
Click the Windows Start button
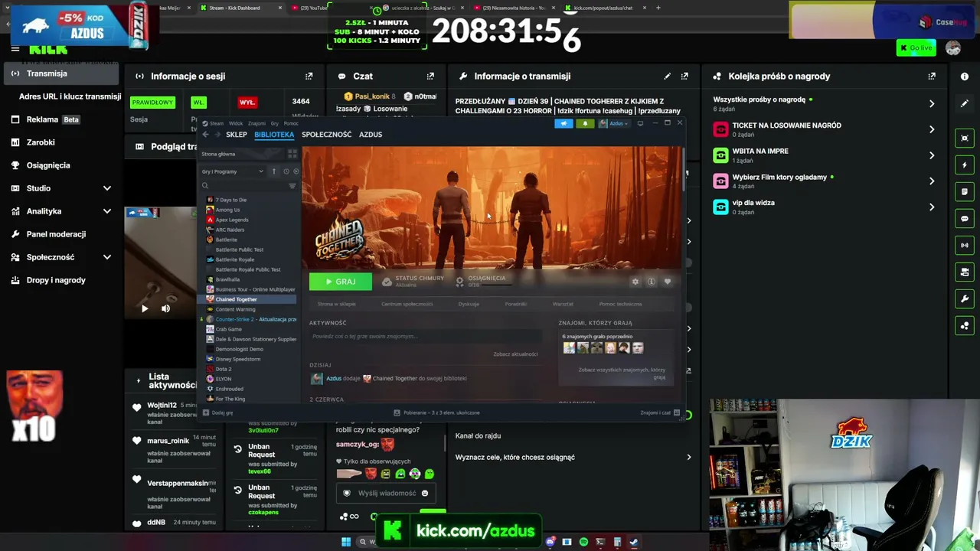coord(346,543)
